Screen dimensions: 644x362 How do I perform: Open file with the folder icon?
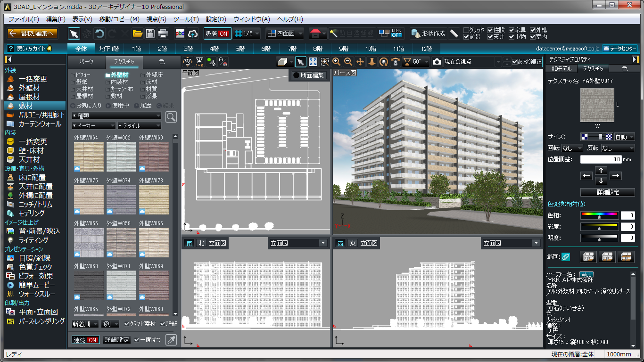point(137,33)
